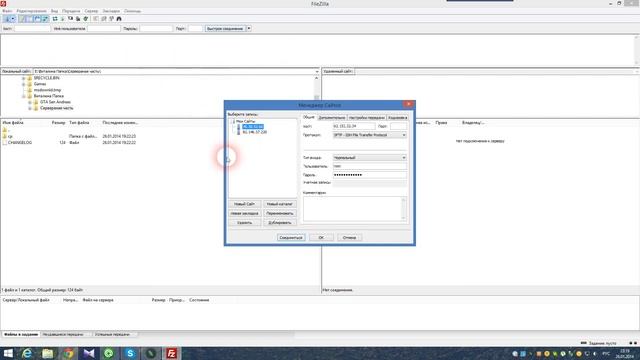Screen dimensions: 640x360
Task: Switch to Кодировка tab in Site Manager
Action: coord(397,118)
